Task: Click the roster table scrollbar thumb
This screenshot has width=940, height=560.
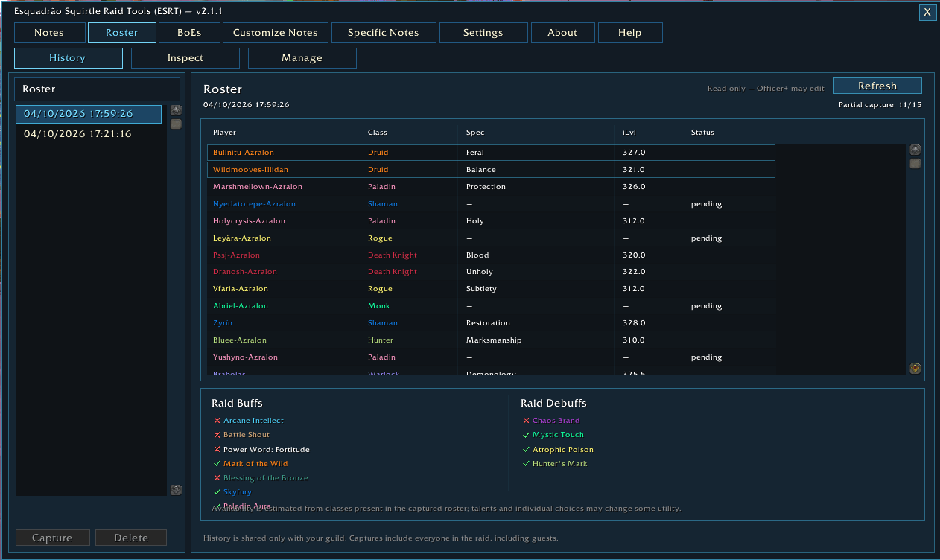Action: (x=915, y=164)
